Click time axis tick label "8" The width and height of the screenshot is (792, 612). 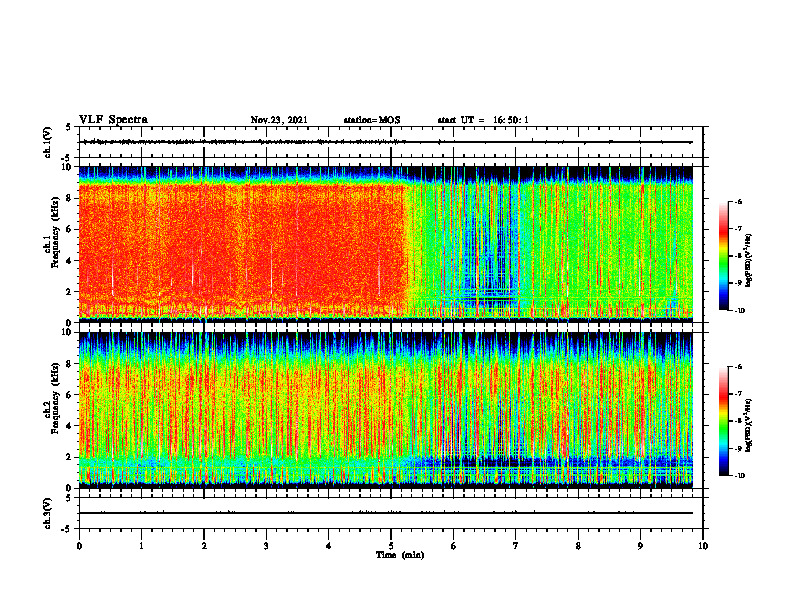click(x=578, y=546)
